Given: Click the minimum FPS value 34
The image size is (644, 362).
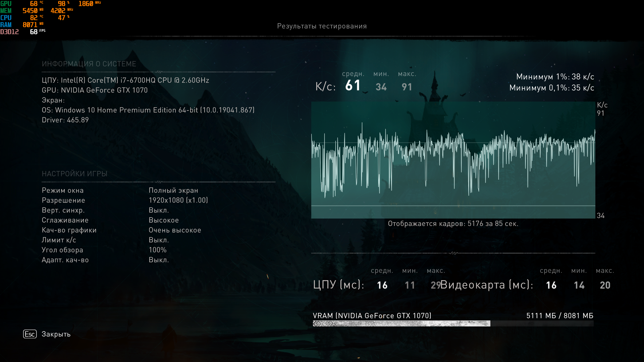Looking at the screenshot, I should coord(381,87).
